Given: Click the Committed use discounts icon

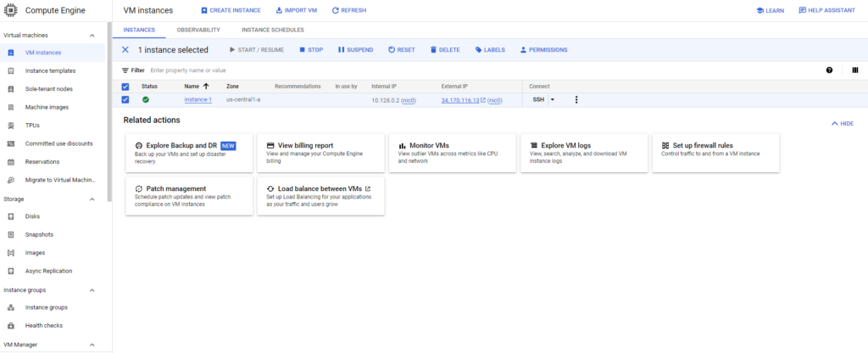Looking at the screenshot, I should [10, 143].
